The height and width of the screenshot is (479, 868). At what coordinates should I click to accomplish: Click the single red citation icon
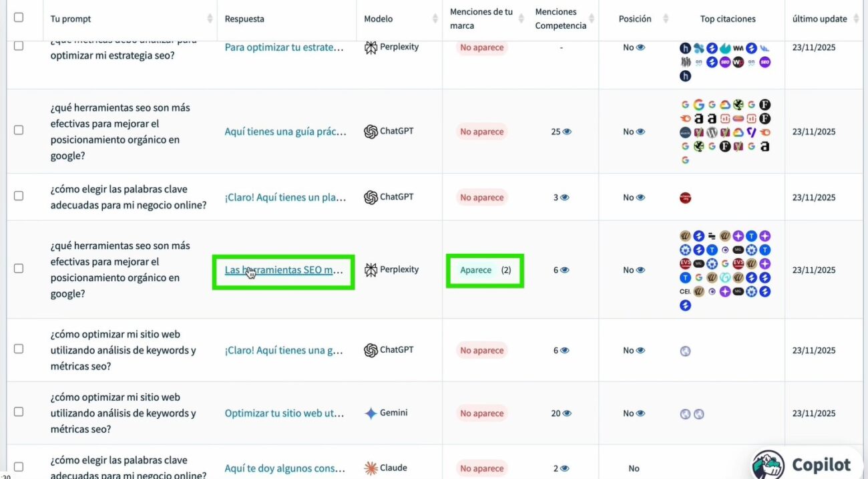(x=685, y=198)
